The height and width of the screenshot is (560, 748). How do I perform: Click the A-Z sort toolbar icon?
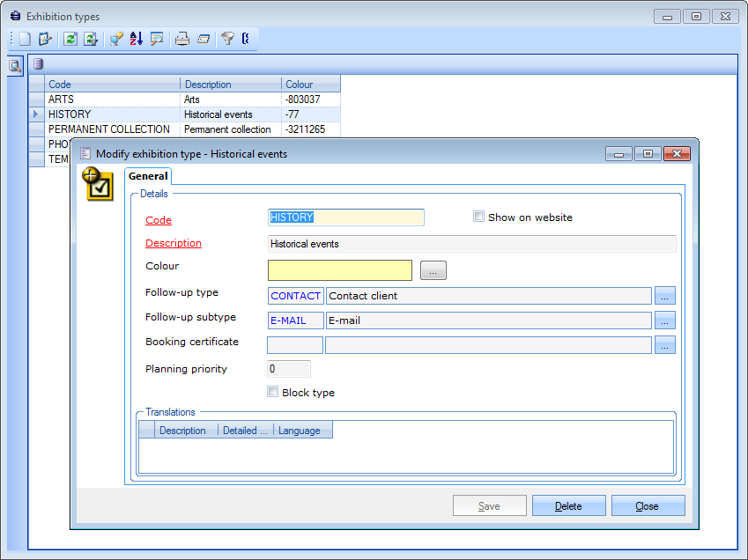point(136,39)
